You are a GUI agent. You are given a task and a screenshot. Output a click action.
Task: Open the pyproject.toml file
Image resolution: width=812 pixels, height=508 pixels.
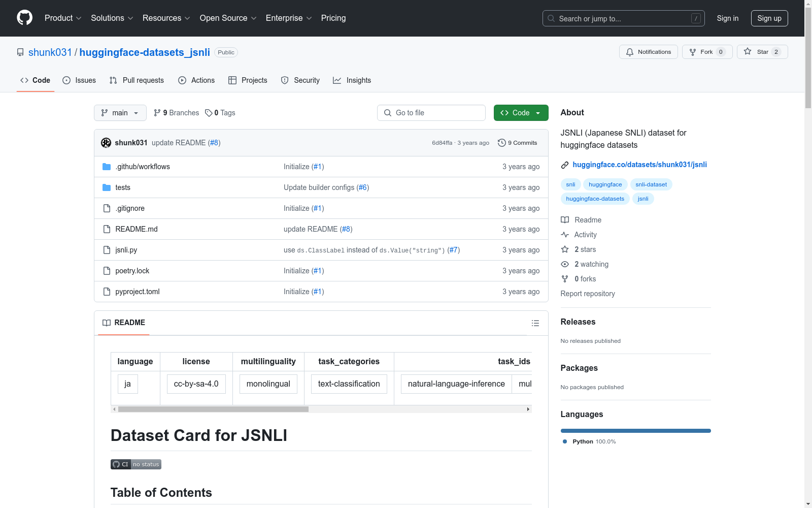138,292
